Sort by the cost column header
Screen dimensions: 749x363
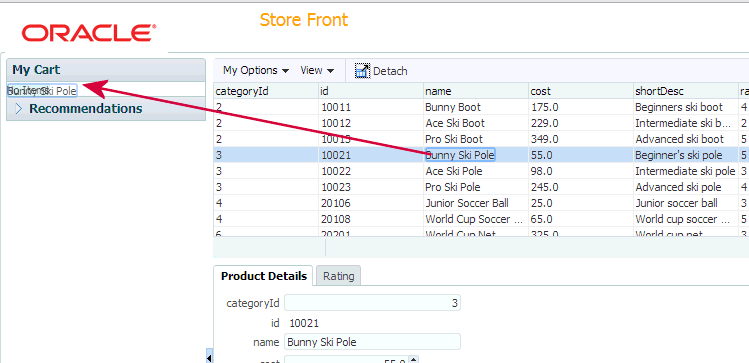click(581, 91)
